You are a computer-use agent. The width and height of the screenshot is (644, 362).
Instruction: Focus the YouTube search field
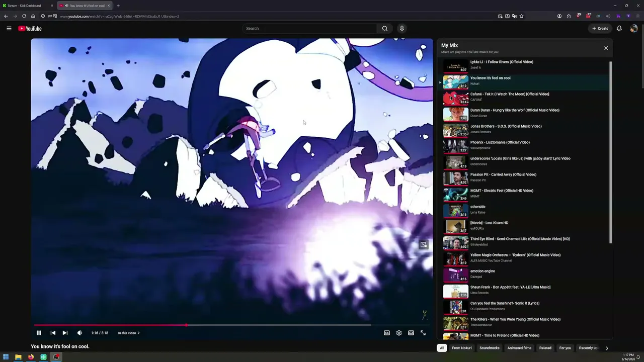coord(309,29)
